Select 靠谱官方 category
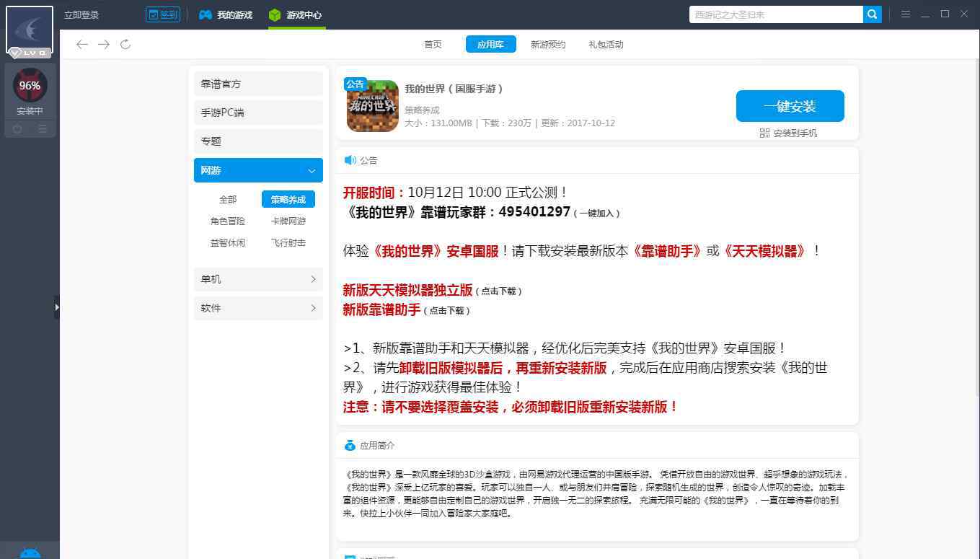Screen dimensions: 980x559 pos(258,84)
